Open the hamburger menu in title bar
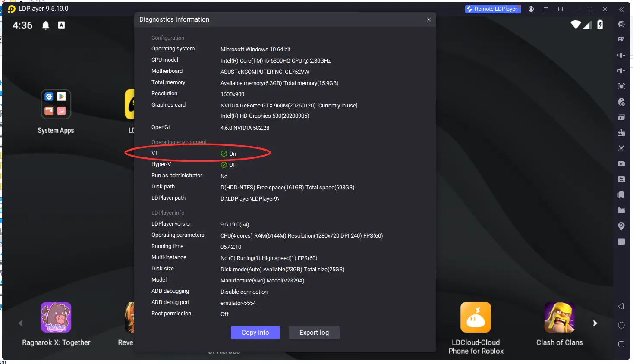Image resolution: width=633 pixels, height=364 pixels. pos(546,9)
